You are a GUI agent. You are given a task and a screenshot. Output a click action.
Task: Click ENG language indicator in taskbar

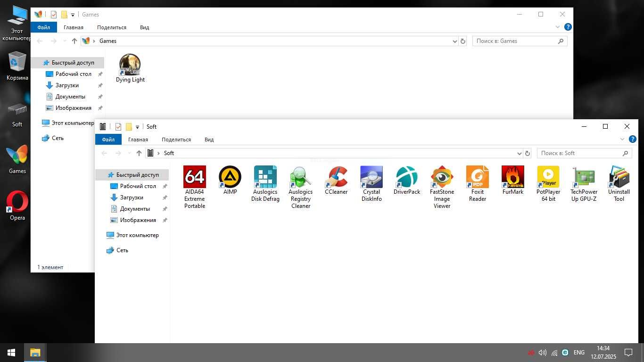[579, 353]
